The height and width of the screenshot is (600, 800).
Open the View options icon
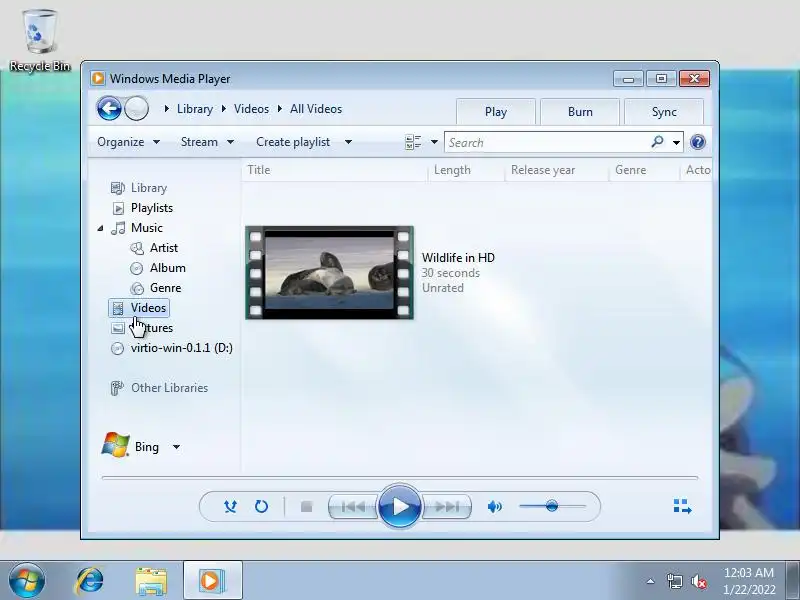pos(413,142)
